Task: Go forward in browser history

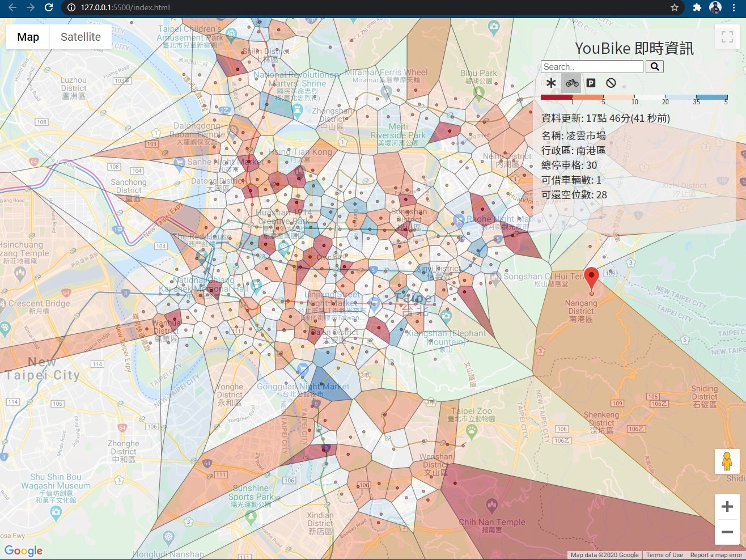Action: [31, 7]
